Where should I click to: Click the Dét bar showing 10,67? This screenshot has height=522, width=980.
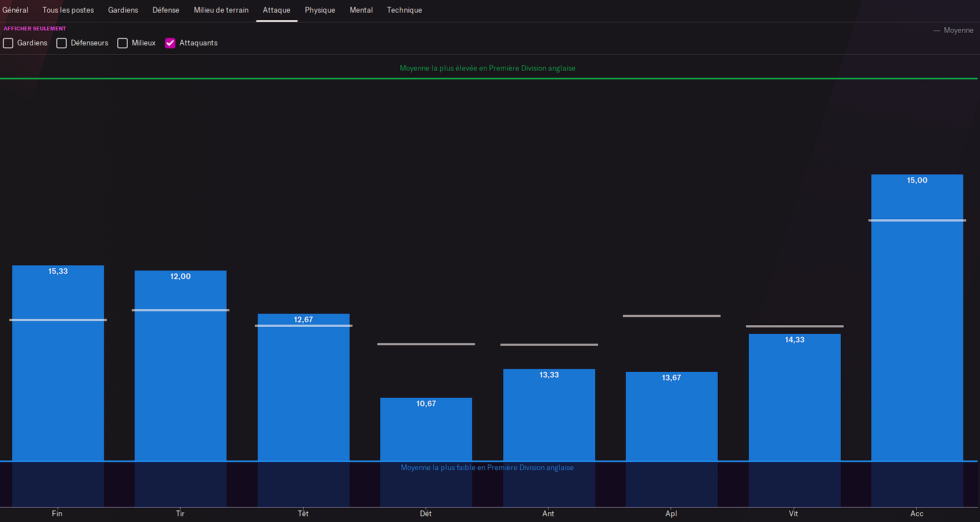coord(426,429)
